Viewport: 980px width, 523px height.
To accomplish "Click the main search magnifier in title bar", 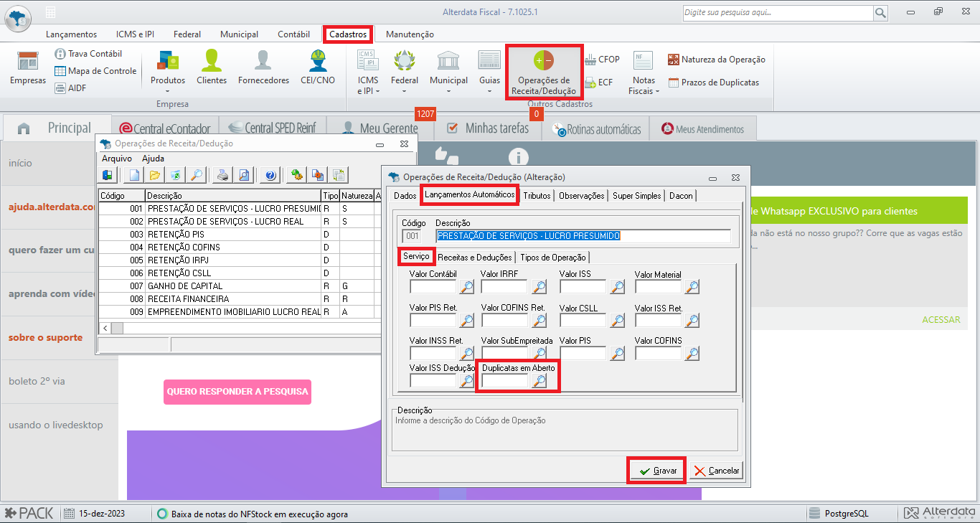I will click(880, 13).
